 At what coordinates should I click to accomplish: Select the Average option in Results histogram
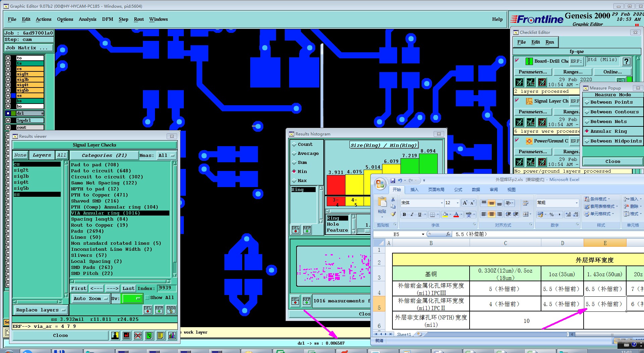click(x=305, y=154)
